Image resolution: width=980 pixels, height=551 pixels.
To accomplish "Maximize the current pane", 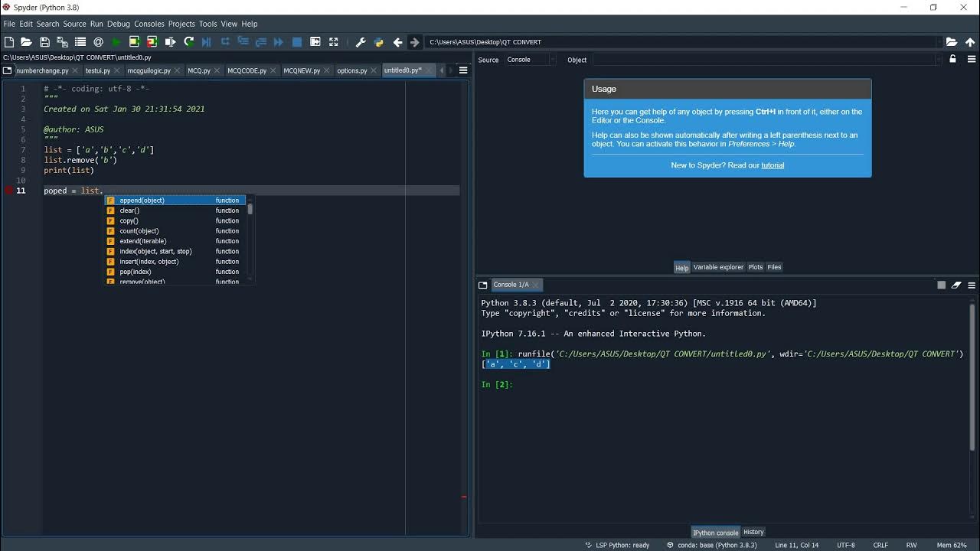I will (x=333, y=42).
